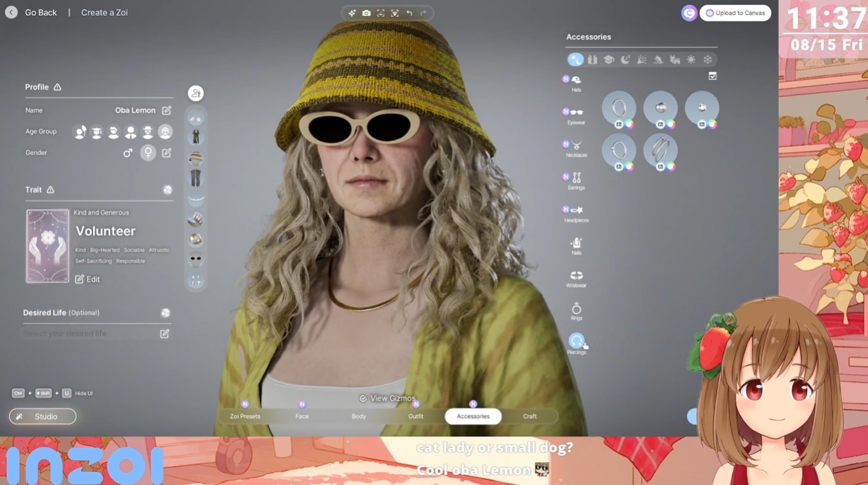Click the profile person icon atop outfit strip
This screenshot has height=485, width=868.
[x=196, y=93]
